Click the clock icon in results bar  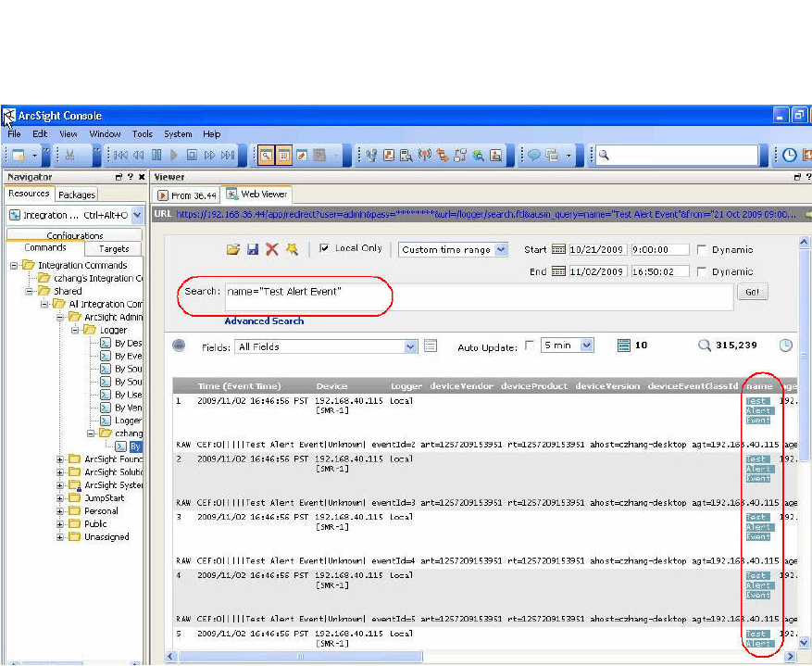[x=785, y=346]
